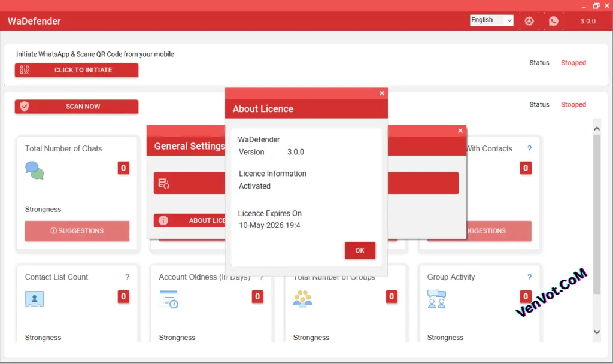Click the chat bubbles icon in Total Number of Chats

(34, 171)
